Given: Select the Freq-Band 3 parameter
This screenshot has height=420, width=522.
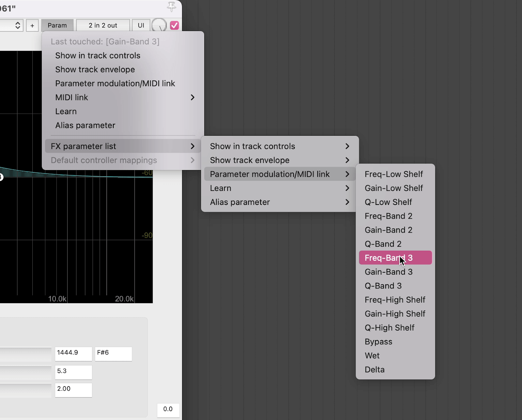Looking at the screenshot, I should (395, 257).
